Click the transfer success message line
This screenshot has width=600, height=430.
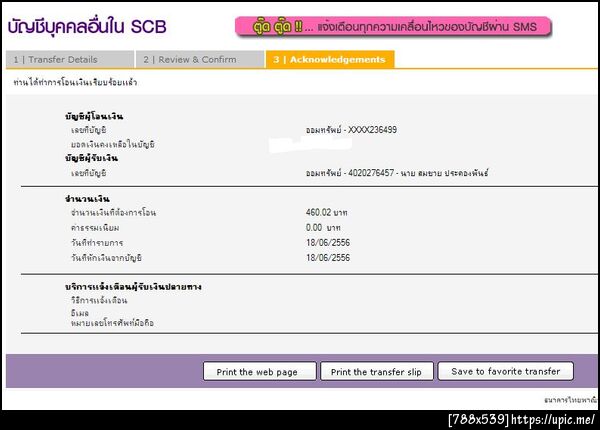click(75, 82)
